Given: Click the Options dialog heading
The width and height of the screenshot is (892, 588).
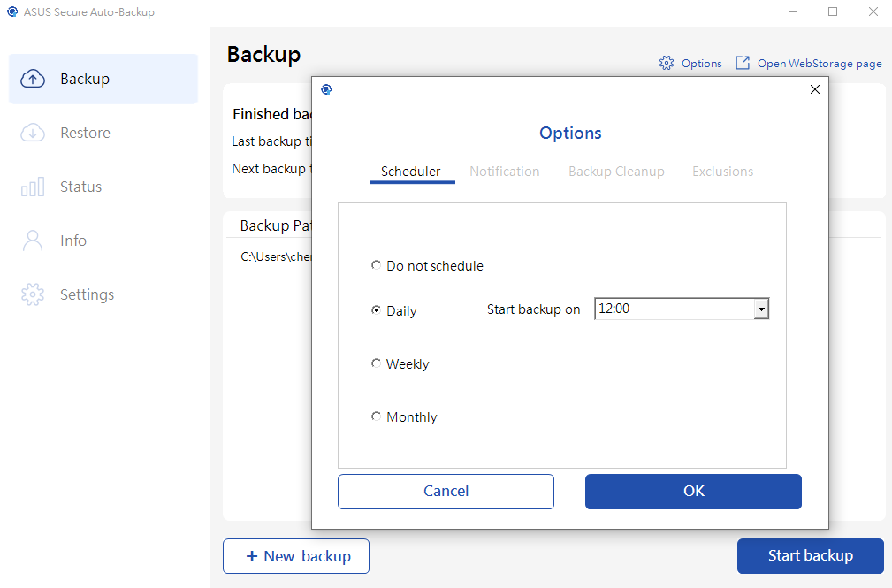Looking at the screenshot, I should click(x=570, y=133).
